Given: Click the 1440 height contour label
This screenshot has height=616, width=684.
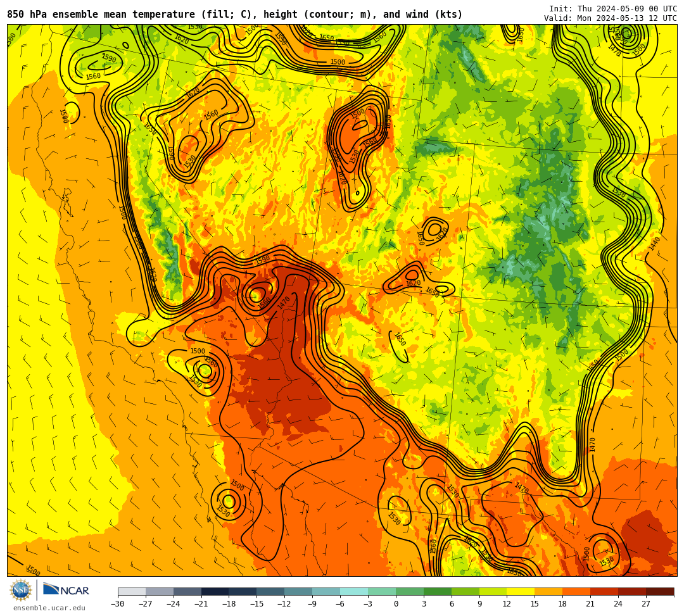Looking at the screenshot, I should coord(654,244).
